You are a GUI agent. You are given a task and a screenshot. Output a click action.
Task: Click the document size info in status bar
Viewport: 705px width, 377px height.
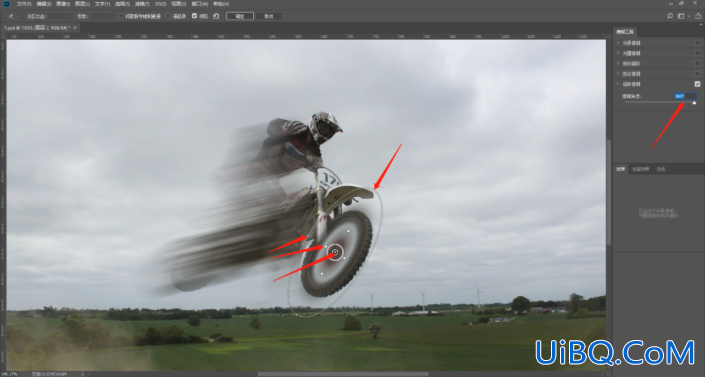[x=49, y=374]
